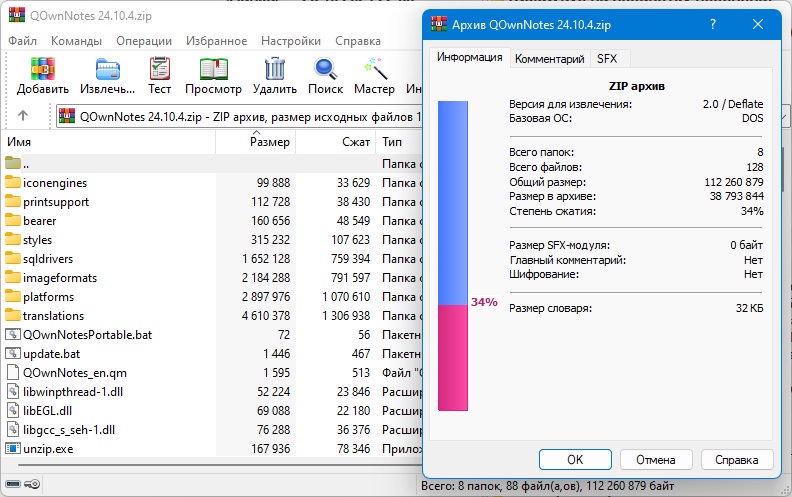Click ZIP архив heading in dialog
The image size is (792, 497).
click(x=636, y=86)
